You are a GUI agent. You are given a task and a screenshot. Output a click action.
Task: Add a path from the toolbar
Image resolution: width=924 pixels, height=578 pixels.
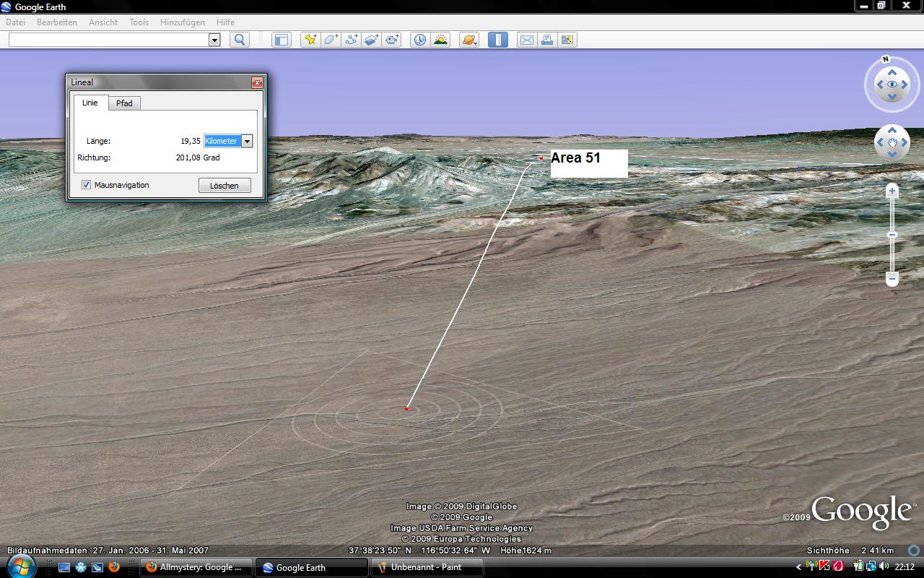click(351, 40)
